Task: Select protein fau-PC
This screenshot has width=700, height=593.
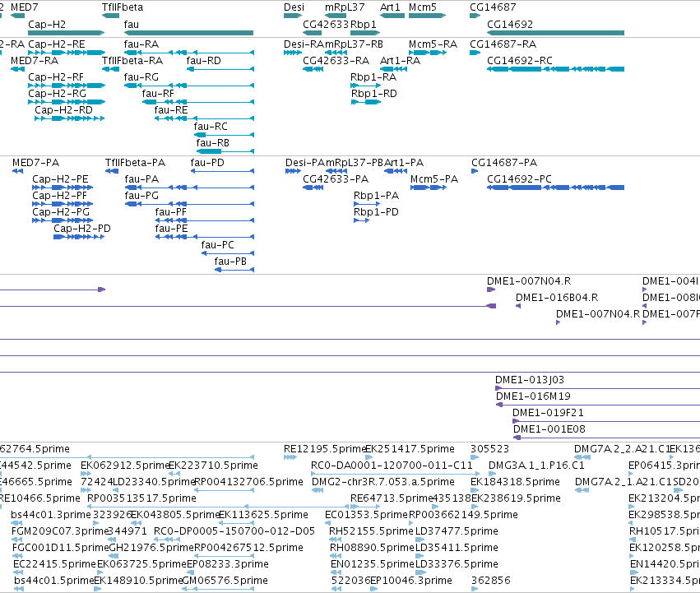Action: coord(217,245)
